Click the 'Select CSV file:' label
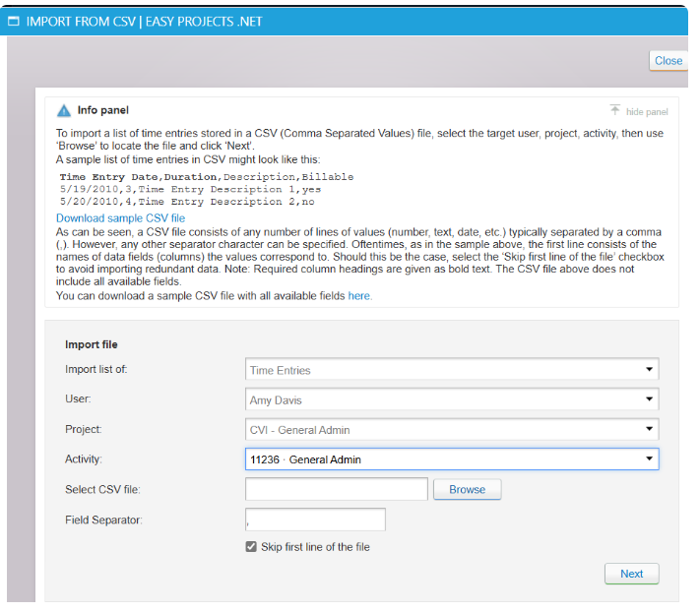 (x=102, y=490)
